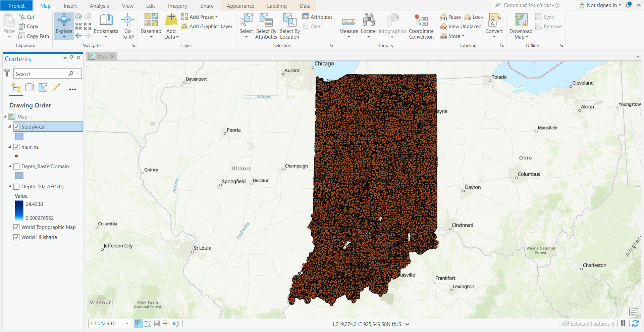Choose the Measure tool

(x=349, y=26)
